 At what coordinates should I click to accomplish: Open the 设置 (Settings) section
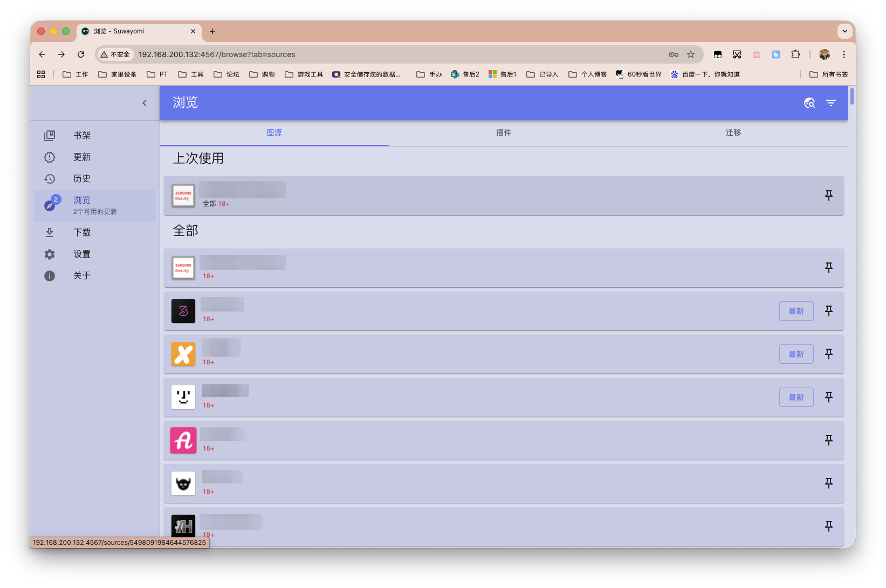click(81, 254)
